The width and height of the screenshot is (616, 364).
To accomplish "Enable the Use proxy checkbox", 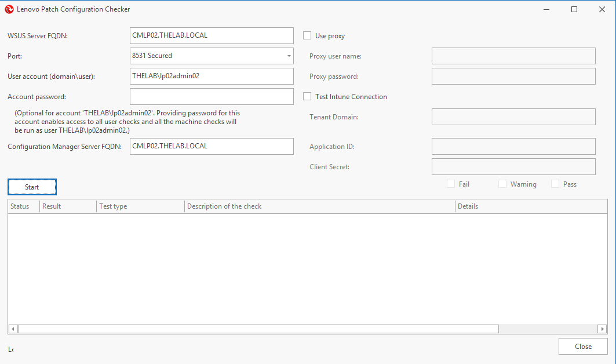I will (307, 35).
